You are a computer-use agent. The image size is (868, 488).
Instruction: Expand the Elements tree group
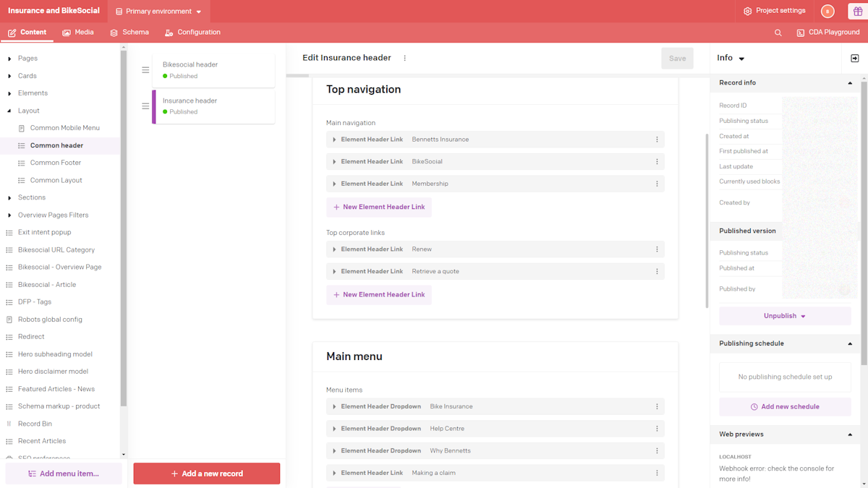point(9,93)
